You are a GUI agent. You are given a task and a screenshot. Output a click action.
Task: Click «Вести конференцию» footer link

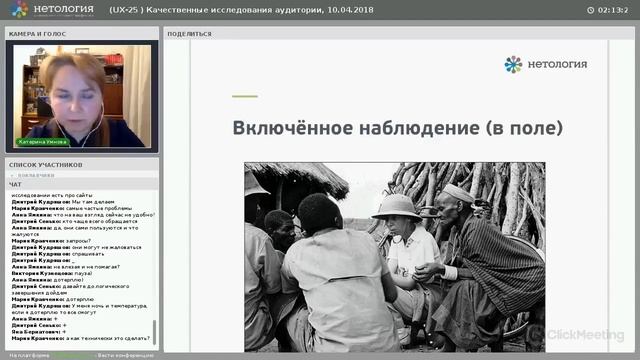tap(126, 356)
